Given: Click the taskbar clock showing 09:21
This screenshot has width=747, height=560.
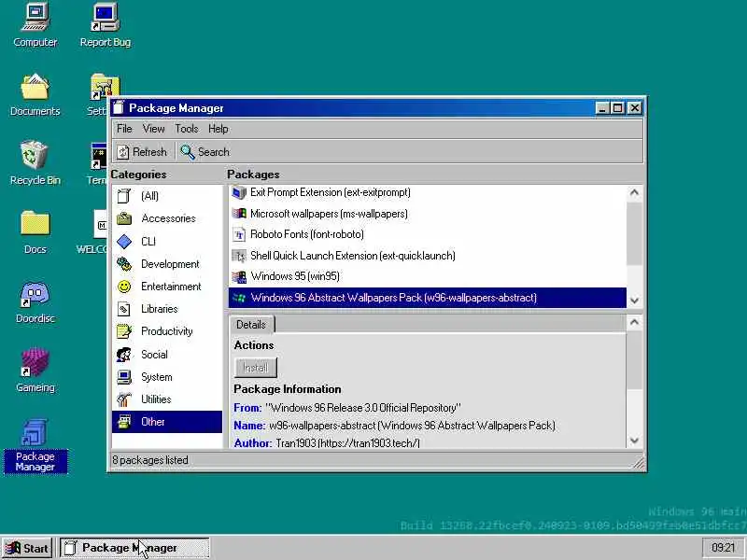Looking at the screenshot, I should click(723, 548).
